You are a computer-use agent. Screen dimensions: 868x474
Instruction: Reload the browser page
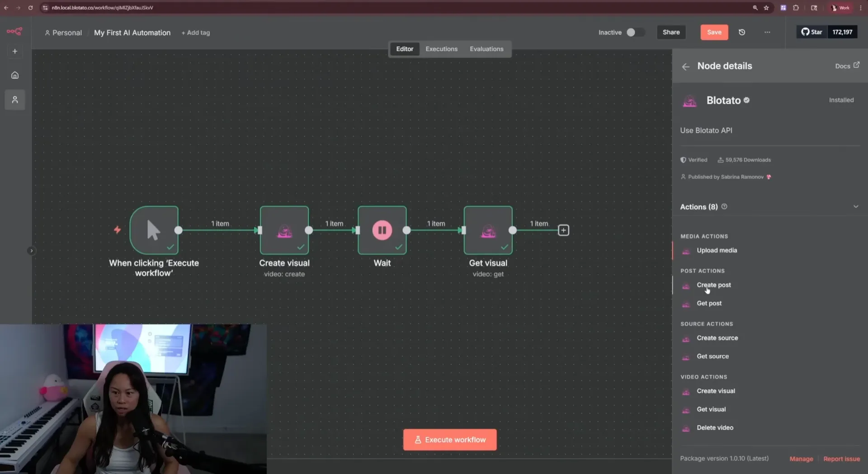point(30,8)
